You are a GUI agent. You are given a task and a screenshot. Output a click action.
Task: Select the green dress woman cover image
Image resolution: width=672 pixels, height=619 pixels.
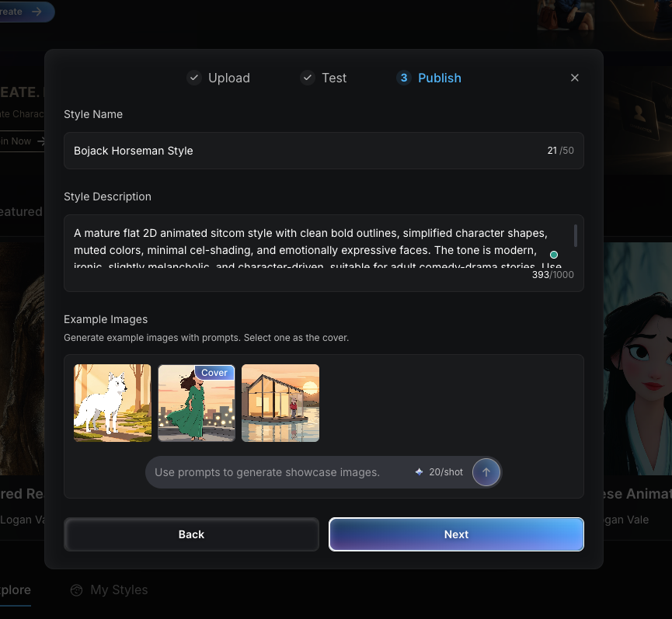(x=197, y=402)
